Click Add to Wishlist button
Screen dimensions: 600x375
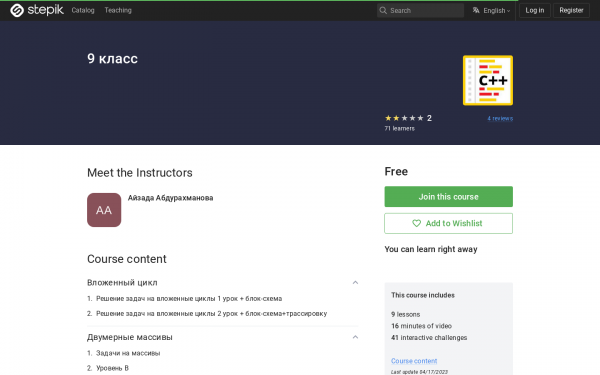pyautogui.click(x=448, y=223)
